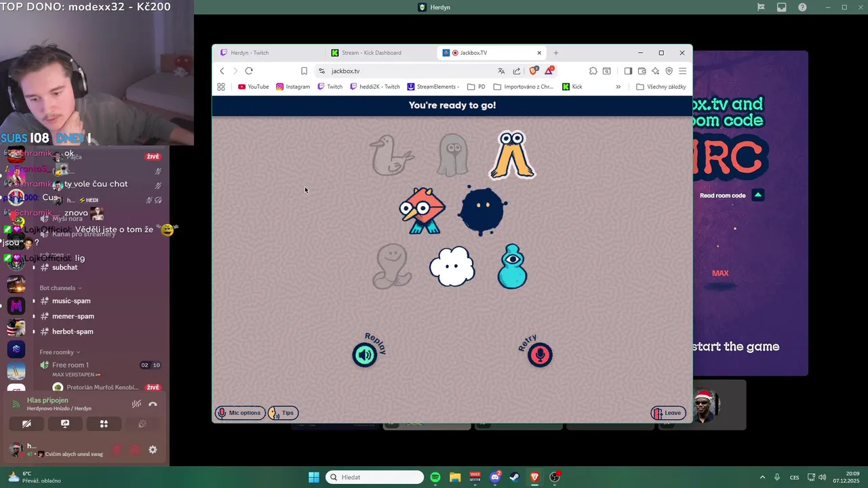This screenshot has height=488, width=868.
Task: Open a new browser tab
Action: [x=556, y=53]
